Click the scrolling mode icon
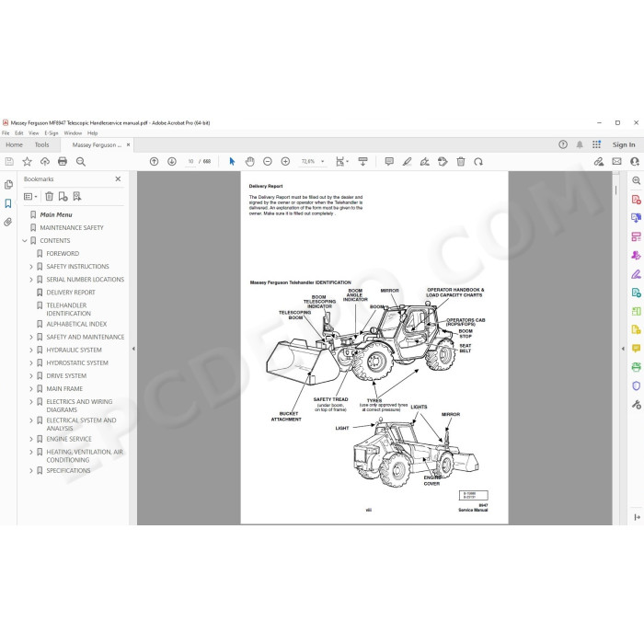The width and height of the screenshot is (644, 644). click(x=362, y=161)
